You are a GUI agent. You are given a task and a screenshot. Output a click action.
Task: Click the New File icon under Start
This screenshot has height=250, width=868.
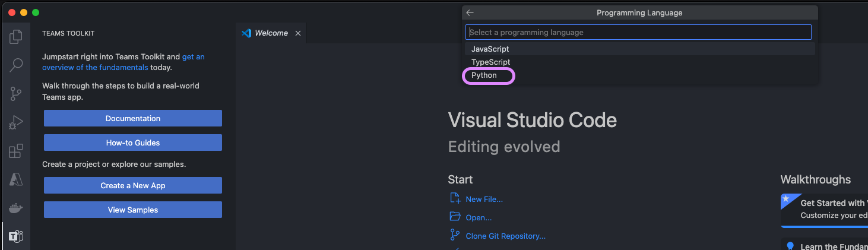tap(455, 198)
